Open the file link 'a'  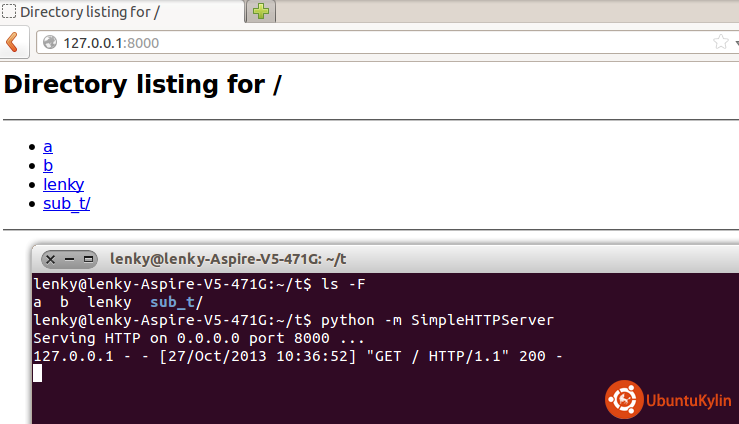pos(48,147)
